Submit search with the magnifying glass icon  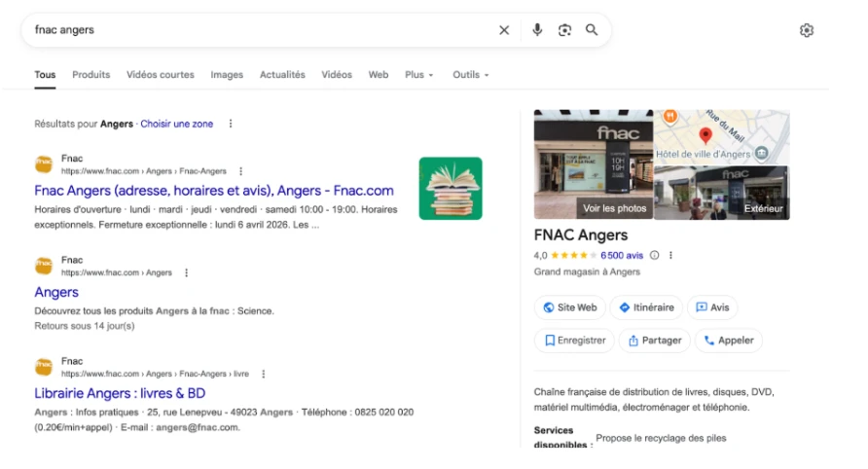coord(592,30)
